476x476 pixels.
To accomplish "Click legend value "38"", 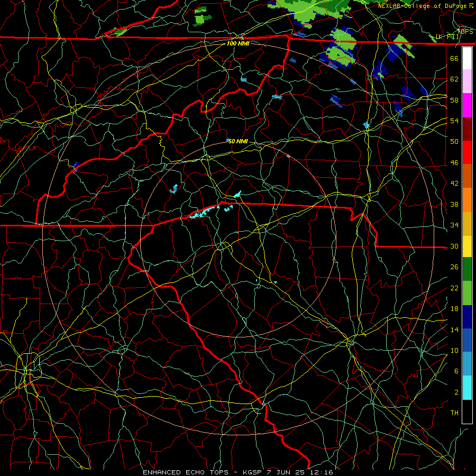I will (x=454, y=204).
